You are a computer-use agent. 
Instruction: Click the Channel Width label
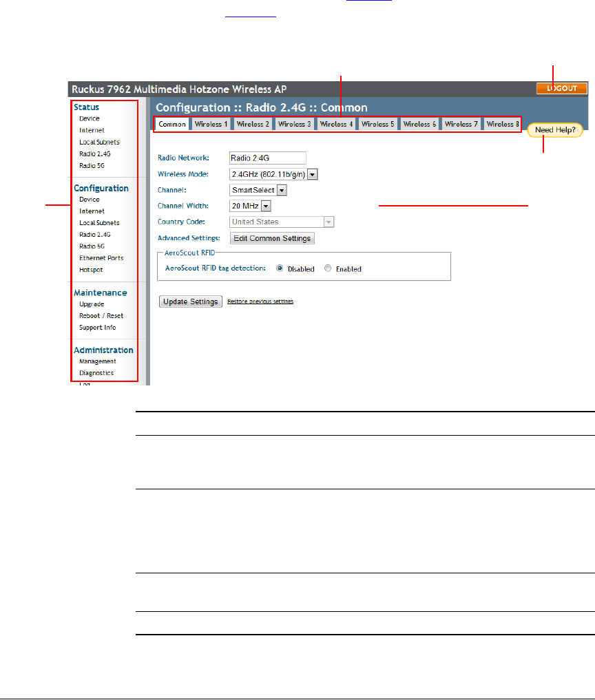pos(183,206)
